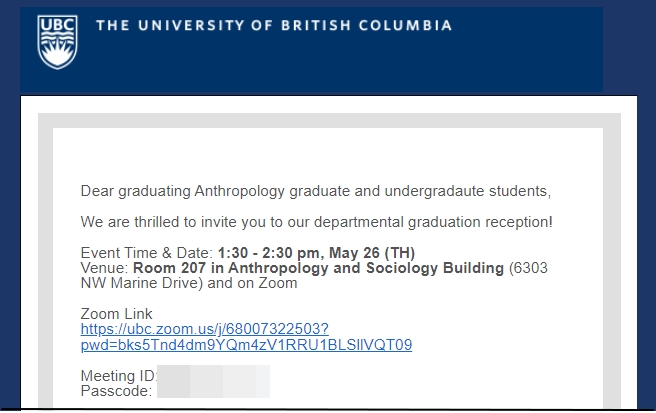Viewport: 656px width, 413px height.
Task: Click the "Zoom Link" label text
Action: tap(116, 314)
